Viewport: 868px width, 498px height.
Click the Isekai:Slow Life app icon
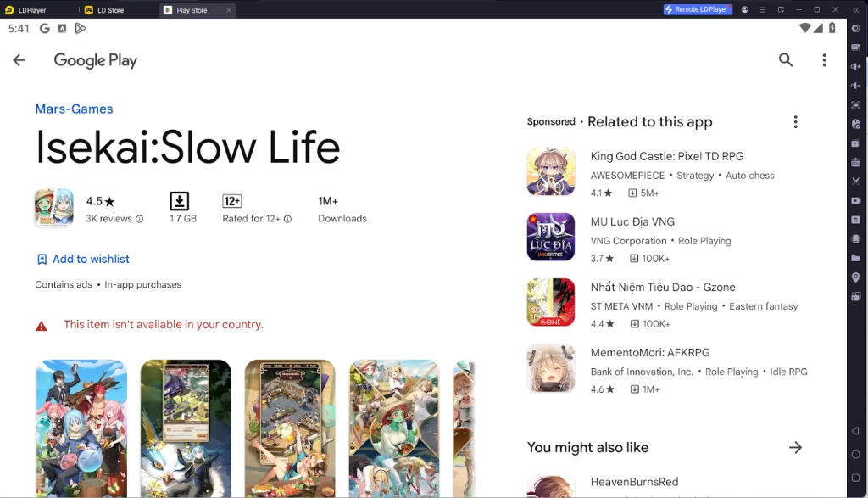pos(53,208)
